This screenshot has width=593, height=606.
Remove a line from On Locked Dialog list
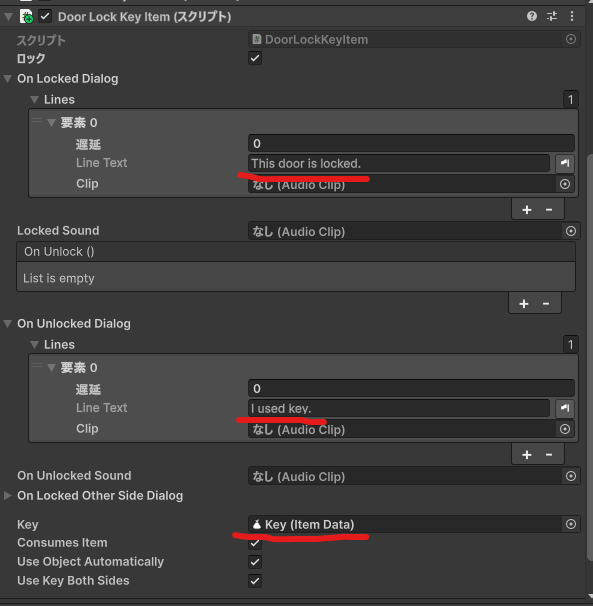pyautogui.click(x=549, y=210)
